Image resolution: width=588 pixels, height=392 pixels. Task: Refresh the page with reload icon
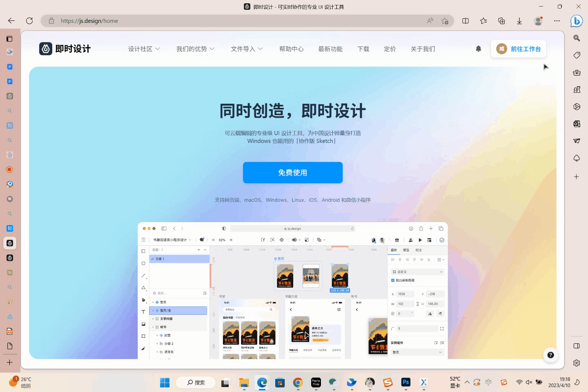(29, 21)
